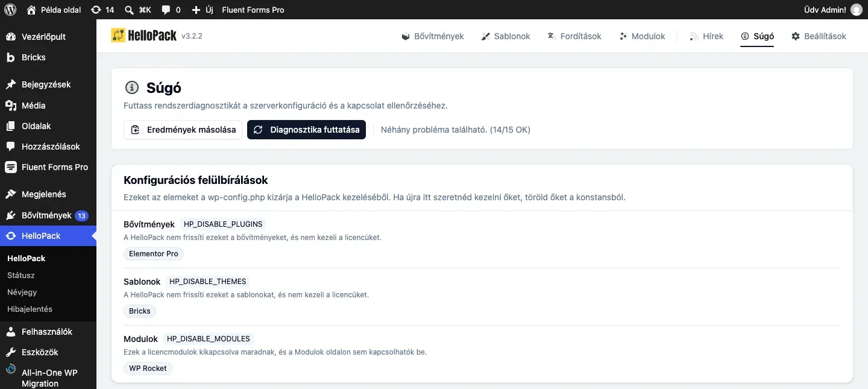Click the Fluent Forms Pro sidebar icon
The width and height of the screenshot is (868, 389).
(x=11, y=167)
